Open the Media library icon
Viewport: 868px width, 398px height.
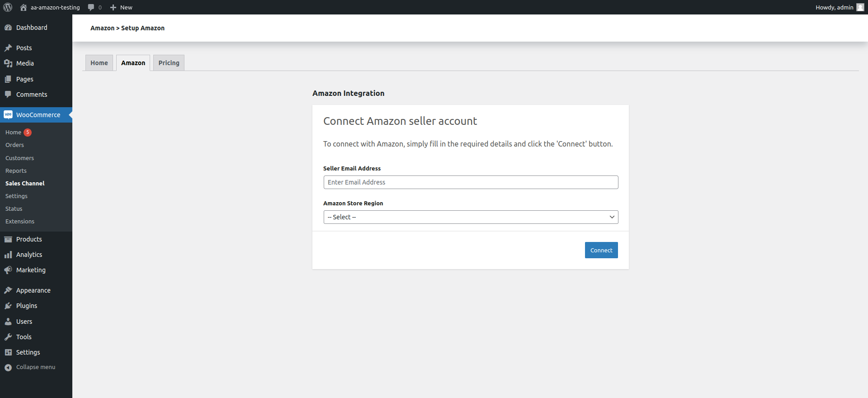[8, 63]
